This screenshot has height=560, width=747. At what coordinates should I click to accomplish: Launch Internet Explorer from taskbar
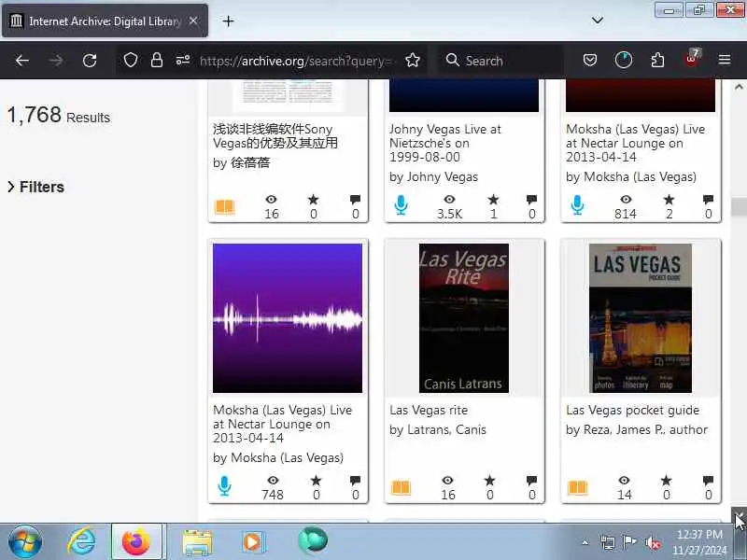(x=81, y=541)
